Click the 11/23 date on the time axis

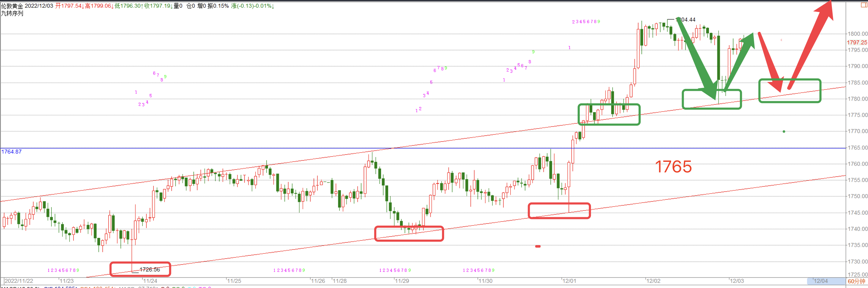[x=67, y=281]
